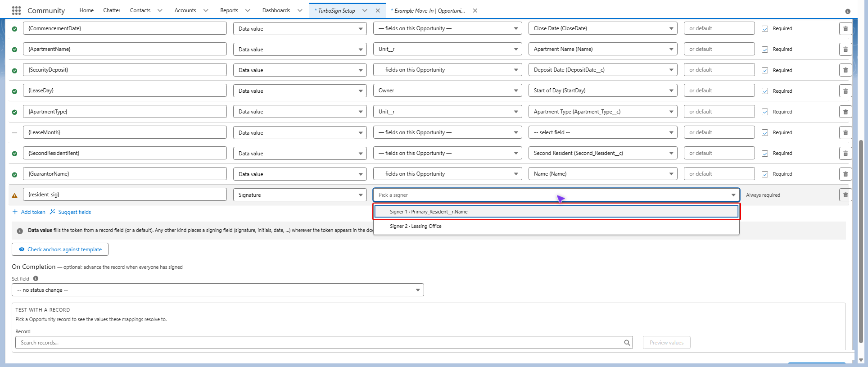
Task: Delete the {SecondResidentRent} token row
Action: [x=845, y=153]
